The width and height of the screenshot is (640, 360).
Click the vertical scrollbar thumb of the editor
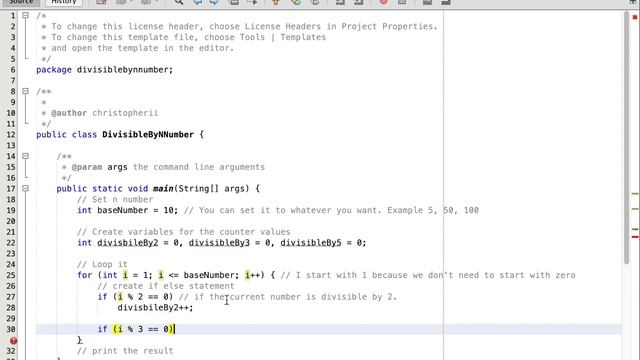coord(627,139)
